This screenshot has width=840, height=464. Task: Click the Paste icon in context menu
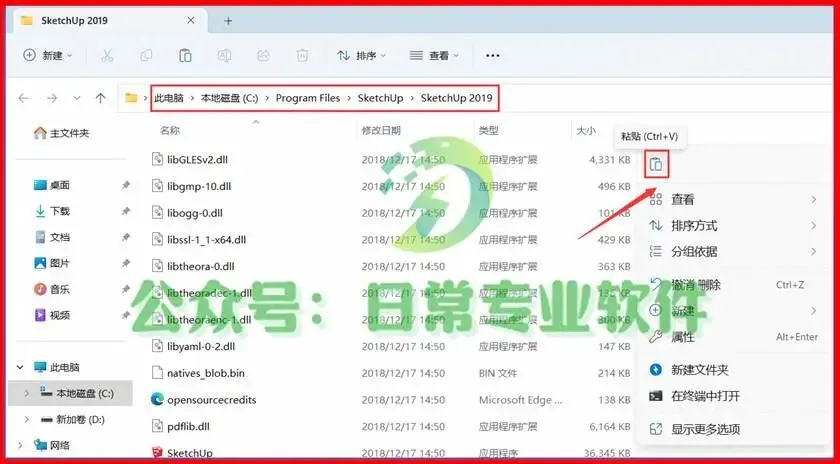click(x=656, y=164)
